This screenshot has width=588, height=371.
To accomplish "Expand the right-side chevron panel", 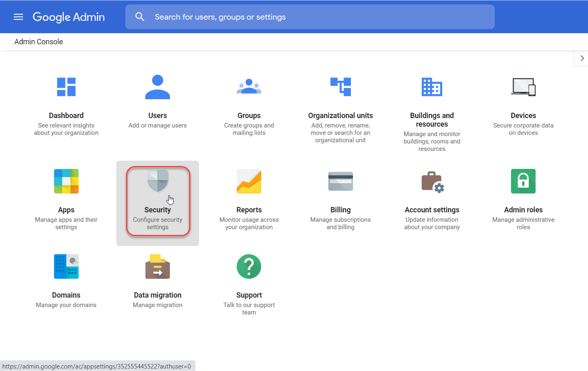I will [x=581, y=58].
